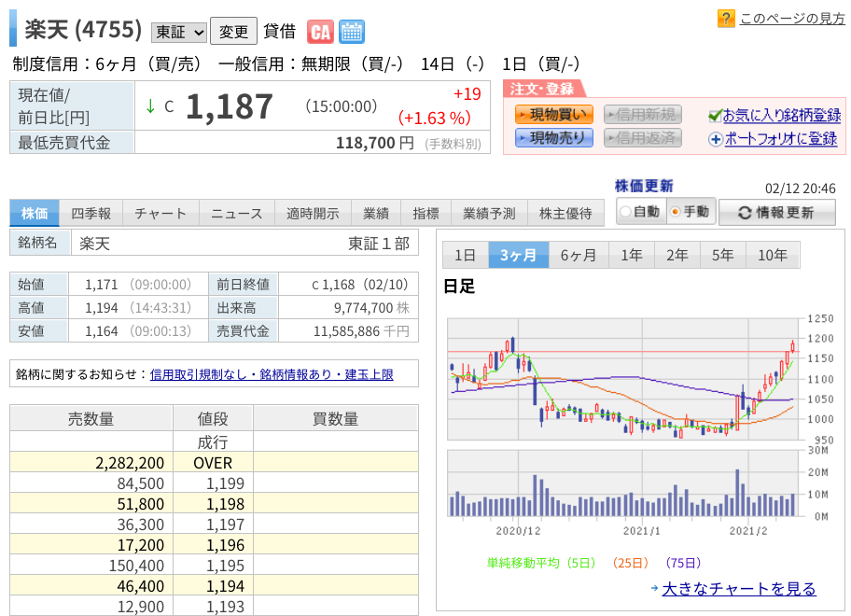Select the 10年 chart period tab

[x=773, y=255]
